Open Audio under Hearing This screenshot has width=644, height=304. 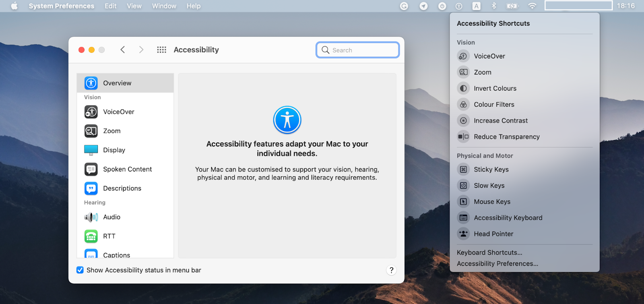pos(125,217)
